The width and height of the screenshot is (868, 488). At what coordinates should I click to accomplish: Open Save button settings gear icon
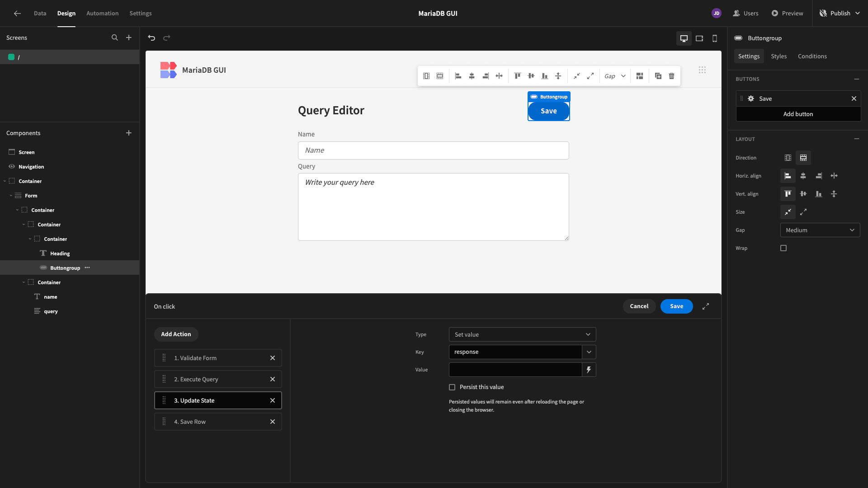751,99
